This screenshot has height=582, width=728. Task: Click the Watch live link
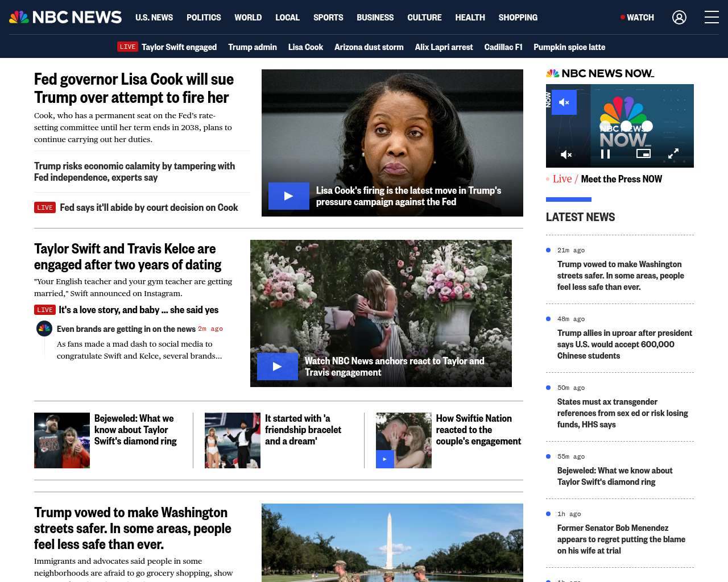click(637, 18)
